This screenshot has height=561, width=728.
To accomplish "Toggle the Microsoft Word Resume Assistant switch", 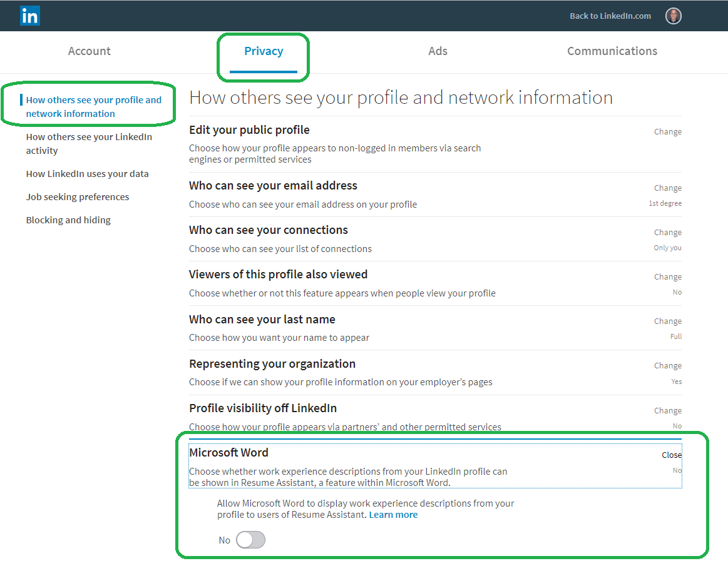I will [x=251, y=540].
